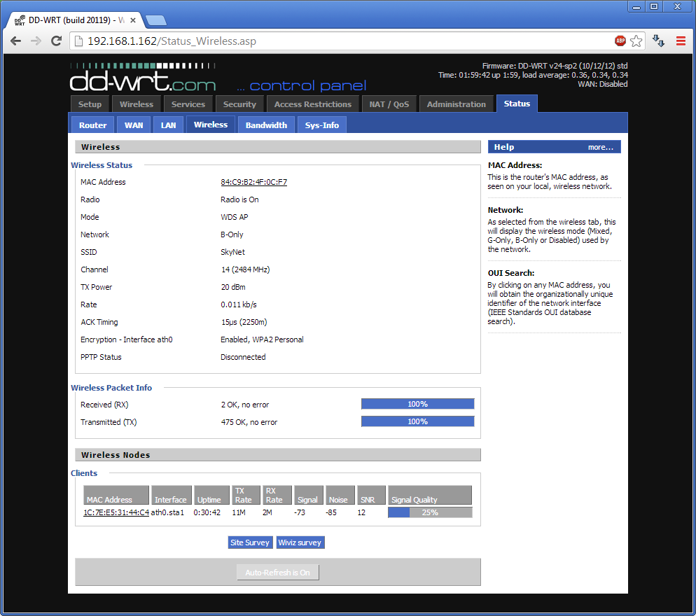This screenshot has height=616, width=696.
Task: Switch to the LAN status subtab
Action: pos(168,125)
